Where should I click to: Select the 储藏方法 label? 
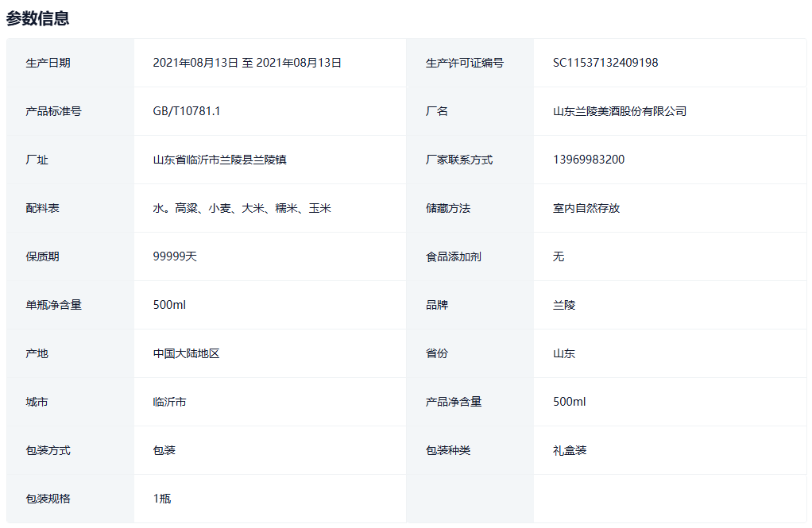pos(448,208)
